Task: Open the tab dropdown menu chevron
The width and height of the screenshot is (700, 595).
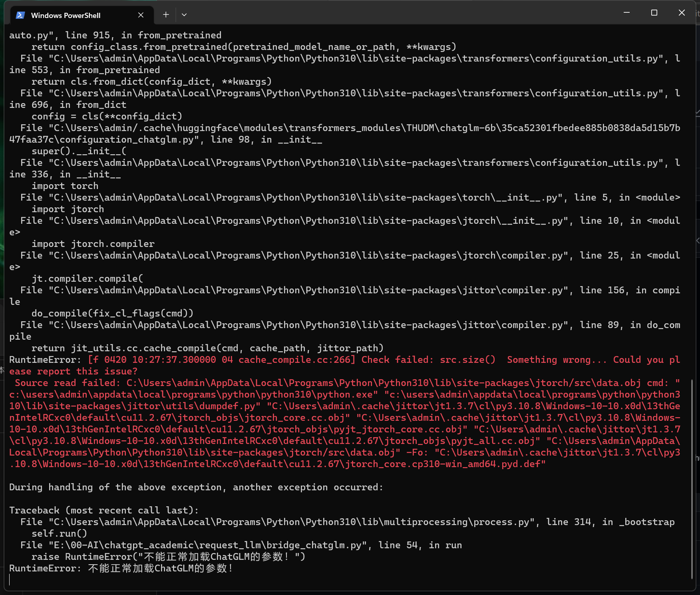Action: coord(184,14)
